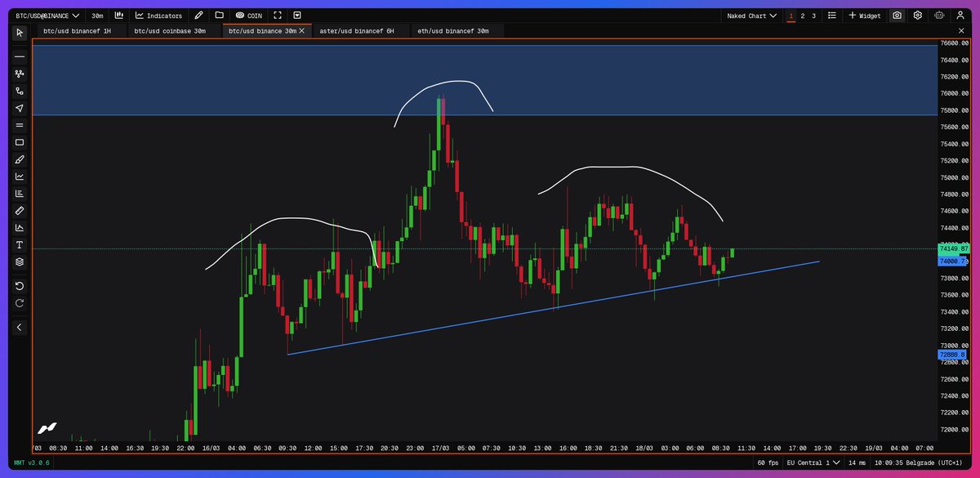
Task: Select workspace page 3
Action: [813, 15]
